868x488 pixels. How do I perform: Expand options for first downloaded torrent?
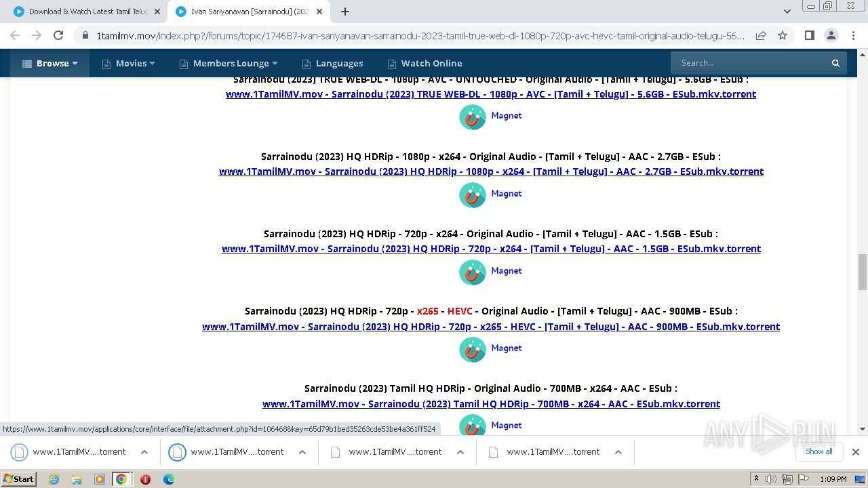[x=144, y=452]
